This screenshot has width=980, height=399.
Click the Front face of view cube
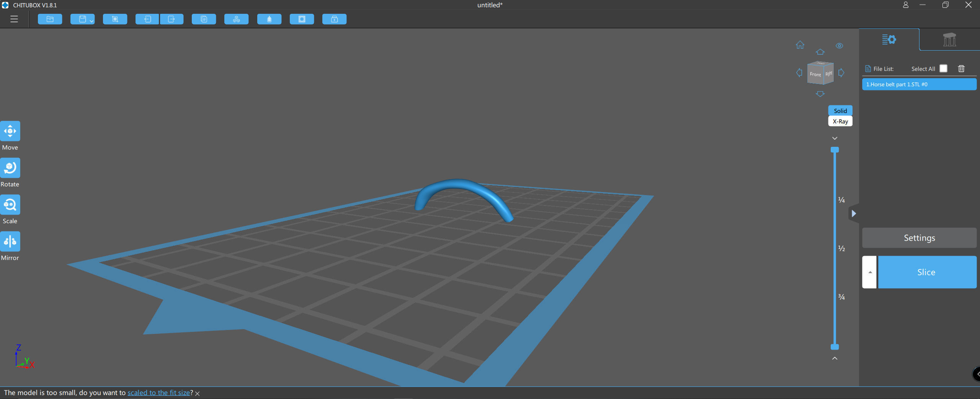tap(815, 74)
